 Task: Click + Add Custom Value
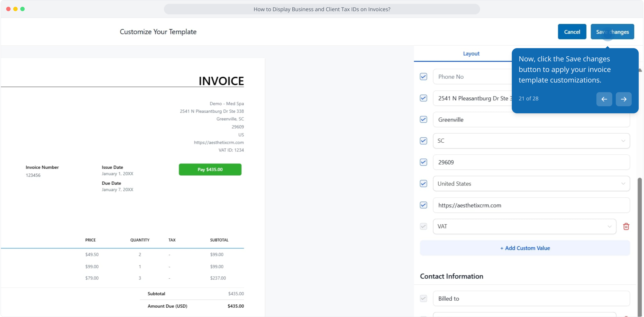[x=525, y=248]
